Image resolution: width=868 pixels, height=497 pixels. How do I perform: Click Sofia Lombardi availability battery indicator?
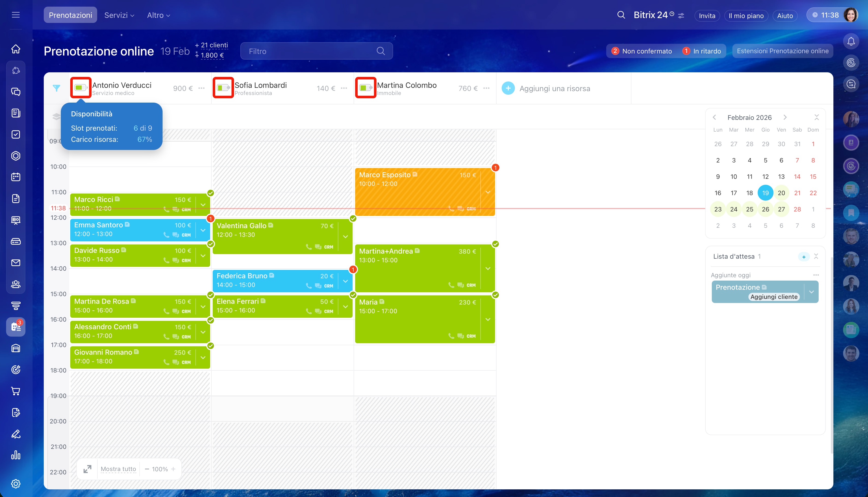pos(223,88)
